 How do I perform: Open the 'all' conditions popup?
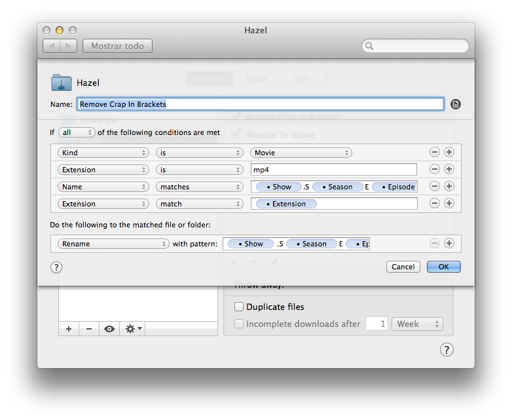(77, 132)
